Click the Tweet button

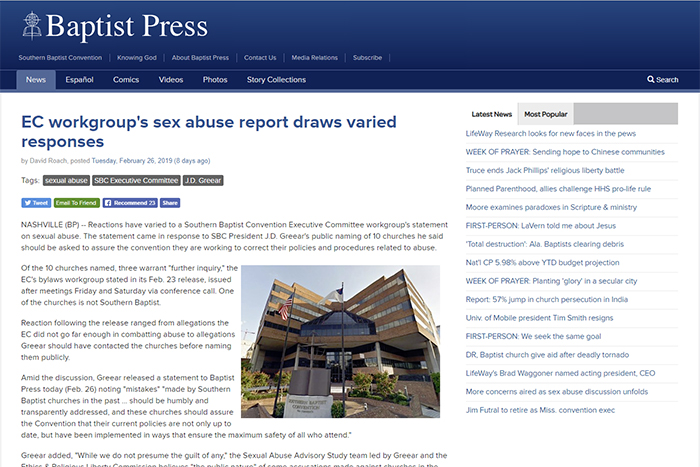pos(36,203)
